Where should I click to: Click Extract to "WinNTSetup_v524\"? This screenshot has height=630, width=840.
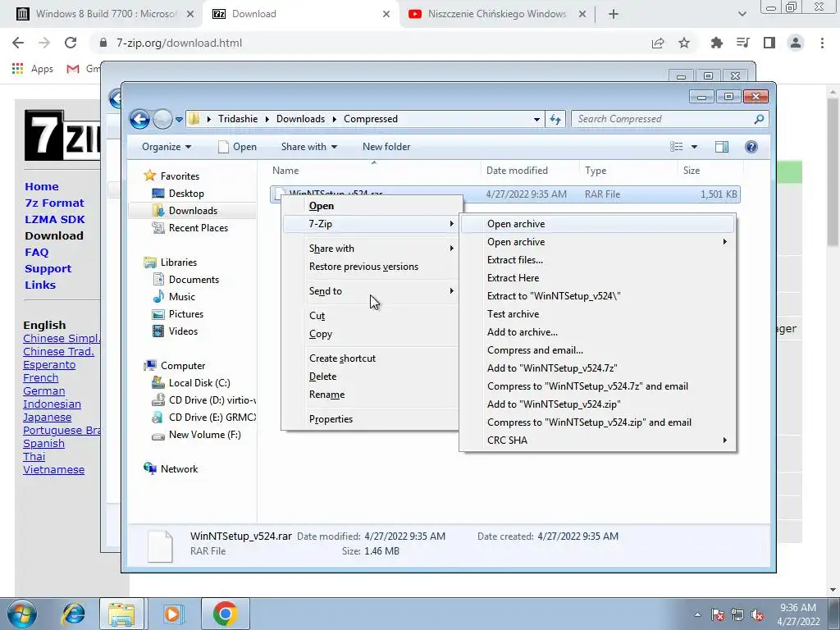tap(597, 296)
